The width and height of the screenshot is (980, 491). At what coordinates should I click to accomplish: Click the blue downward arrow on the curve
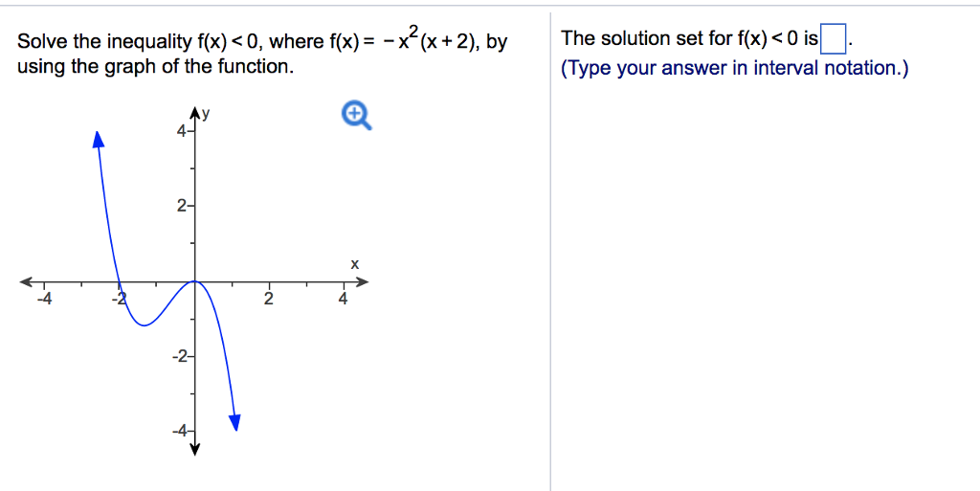[x=235, y=422]
